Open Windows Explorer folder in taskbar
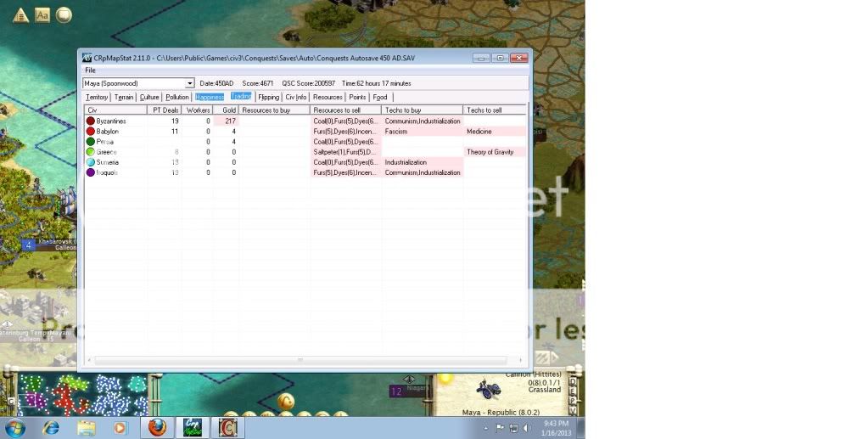 pos(87,428)
